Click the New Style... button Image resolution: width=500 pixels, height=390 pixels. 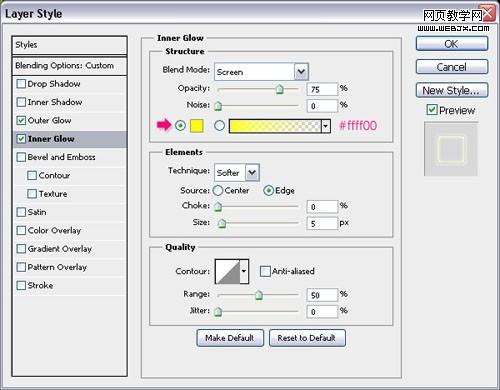click(x=452, y=90)
